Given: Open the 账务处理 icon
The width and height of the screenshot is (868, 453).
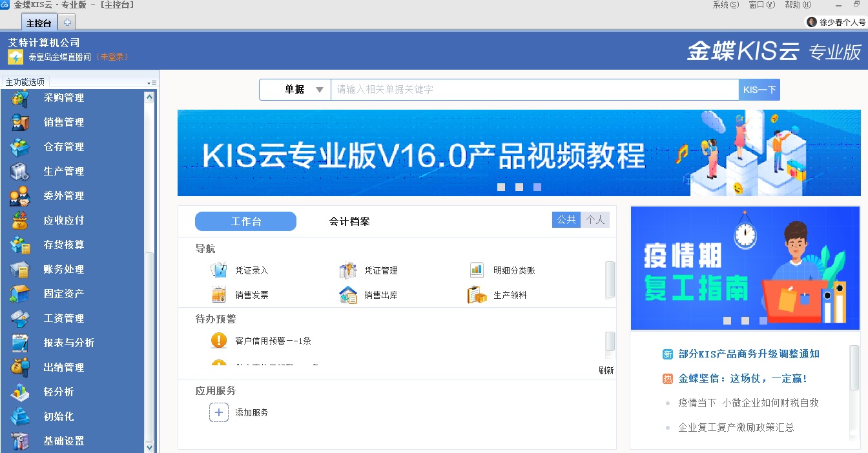Looking at the screenshot, I should pos(19,270).
